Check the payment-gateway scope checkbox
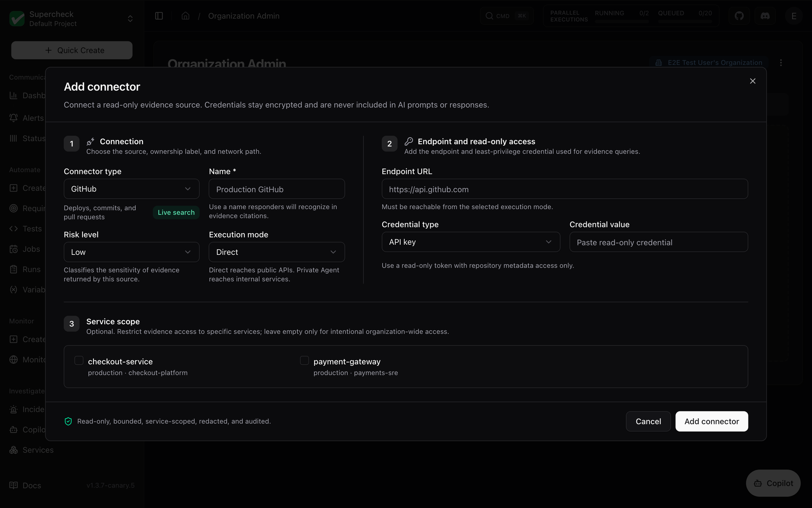812x508 pixels. point(304,361)
